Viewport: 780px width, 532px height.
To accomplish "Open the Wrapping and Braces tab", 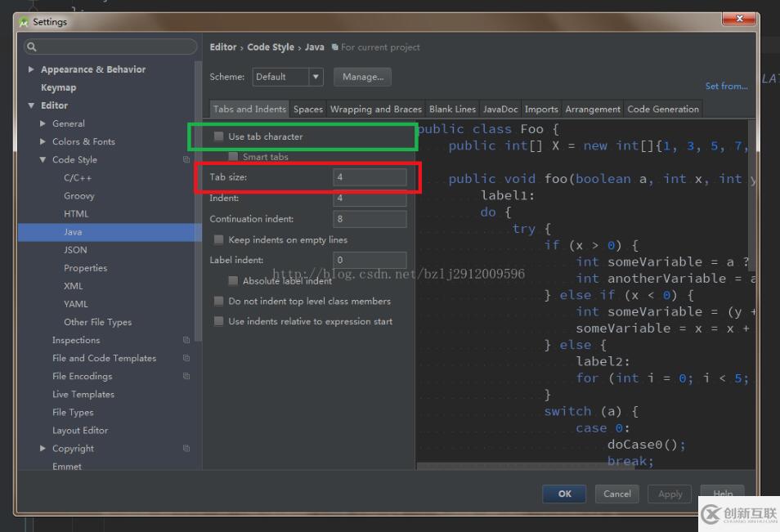I will coord(376,108).
